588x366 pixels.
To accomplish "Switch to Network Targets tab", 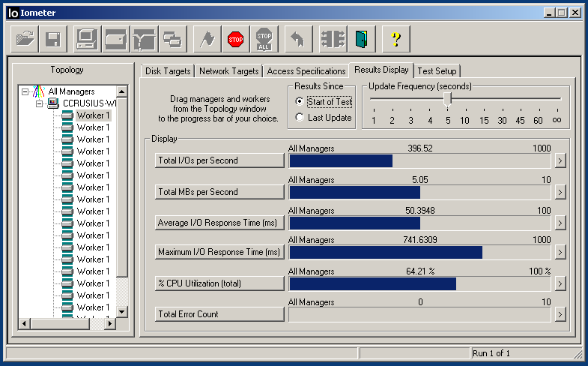I will coord(228,71).
